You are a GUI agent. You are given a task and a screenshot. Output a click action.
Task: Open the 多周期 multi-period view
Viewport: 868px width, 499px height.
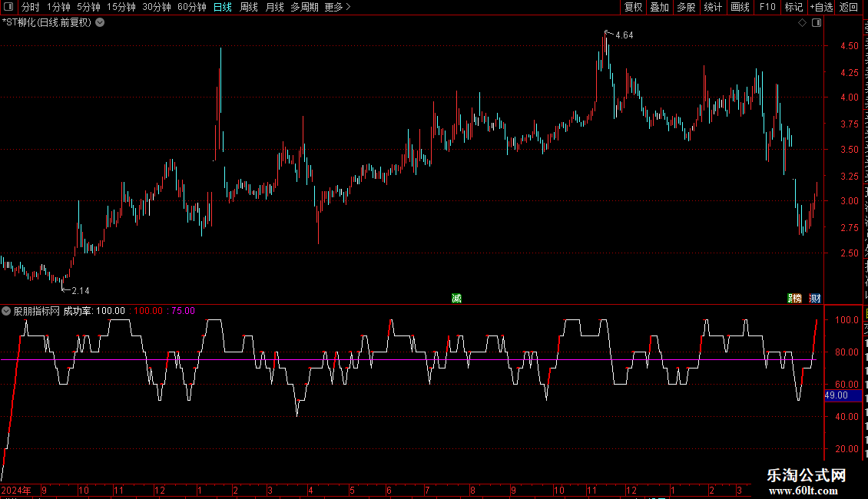point(304,7)
